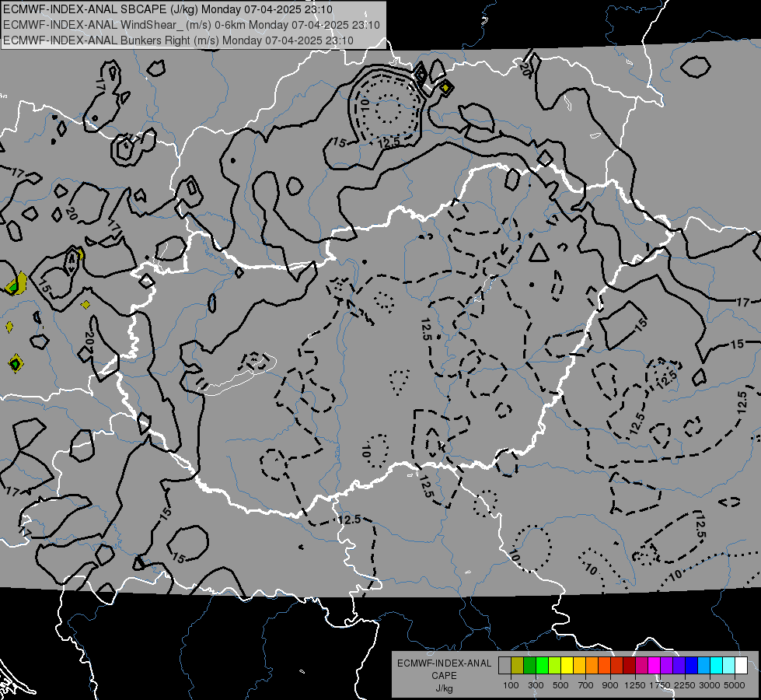Pick the dark green CAPE legend swatch
761x700 pixels.
coord(529,666)
